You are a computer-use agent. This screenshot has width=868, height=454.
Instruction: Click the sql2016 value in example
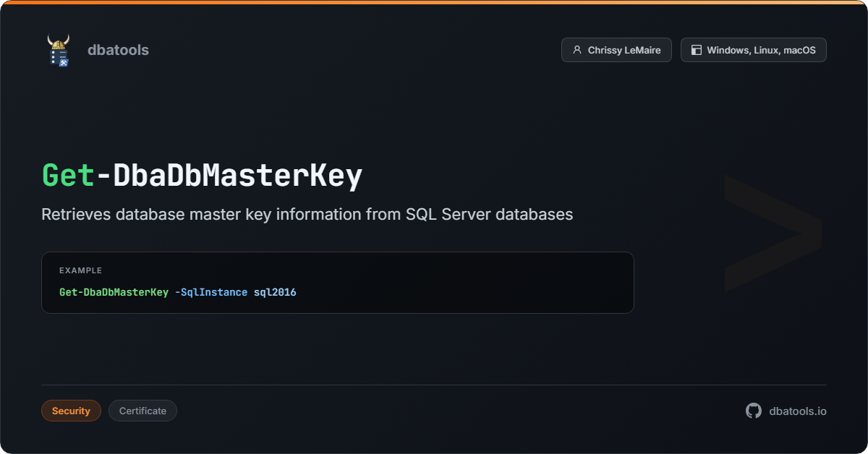pyautogui.click(x=275, y=292)
